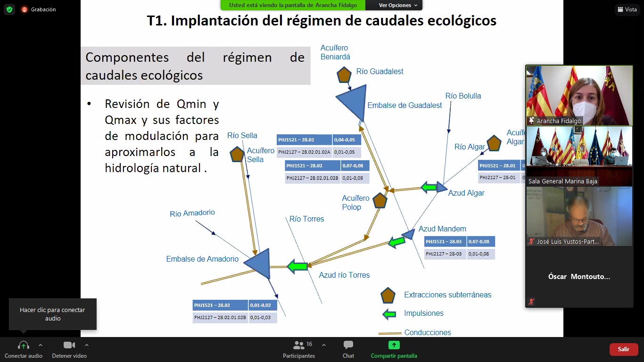The height and width of the screenshot is (362, 644).
Task: Click Conducciones legend line sample
Action: [x=390, y=333]
